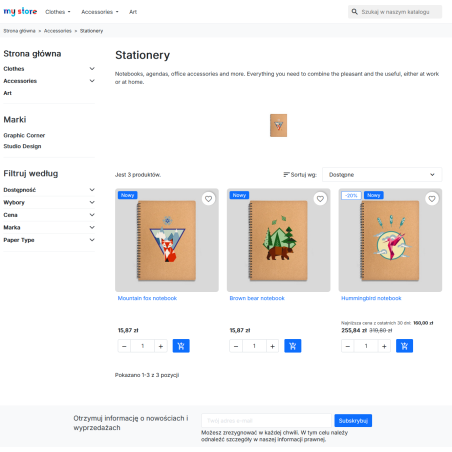Click Stationery breadcrumb
452x452 pixels.
pos(91,31)
